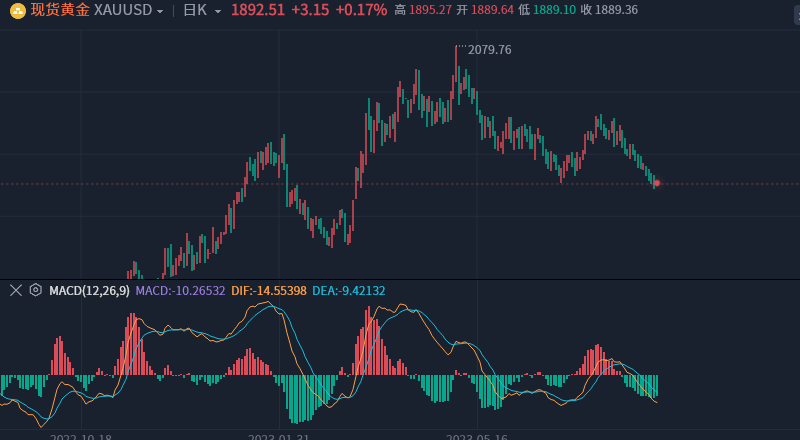This screenshot has height=440, width=800.
Task: Click the 收 1889.36 close value
Action: tap(609, 10)
